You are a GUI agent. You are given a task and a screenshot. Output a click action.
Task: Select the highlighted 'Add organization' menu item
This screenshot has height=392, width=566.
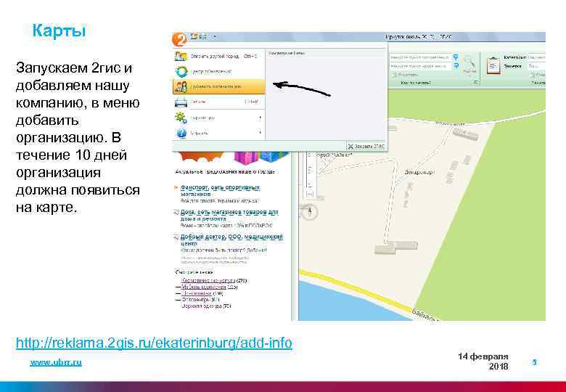tap(219, 86)
